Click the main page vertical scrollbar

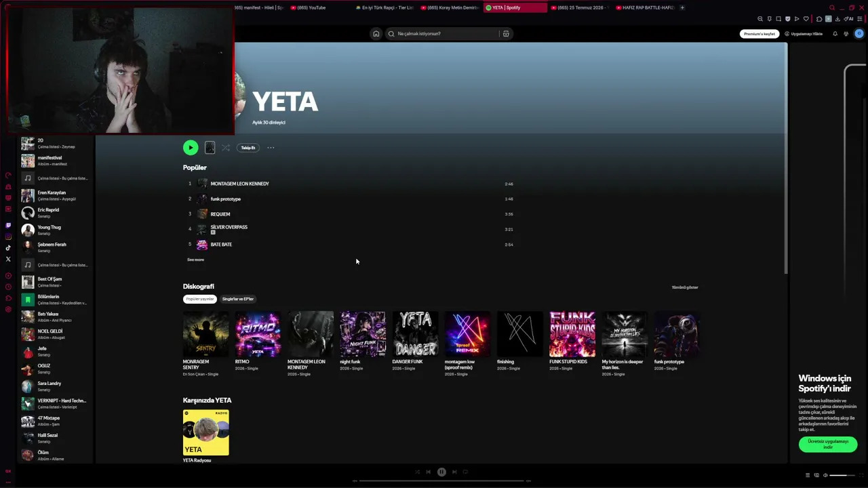(x=786, y=159)
